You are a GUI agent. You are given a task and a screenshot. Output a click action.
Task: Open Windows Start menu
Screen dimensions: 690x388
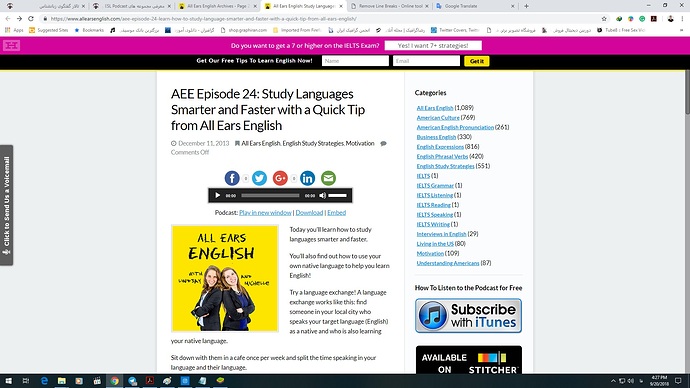pos(8,381)
